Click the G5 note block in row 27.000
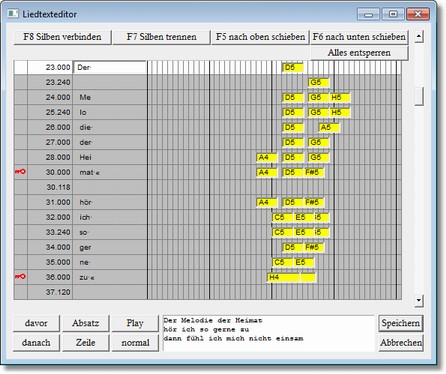The image size is (446, 374). point(319,142)
